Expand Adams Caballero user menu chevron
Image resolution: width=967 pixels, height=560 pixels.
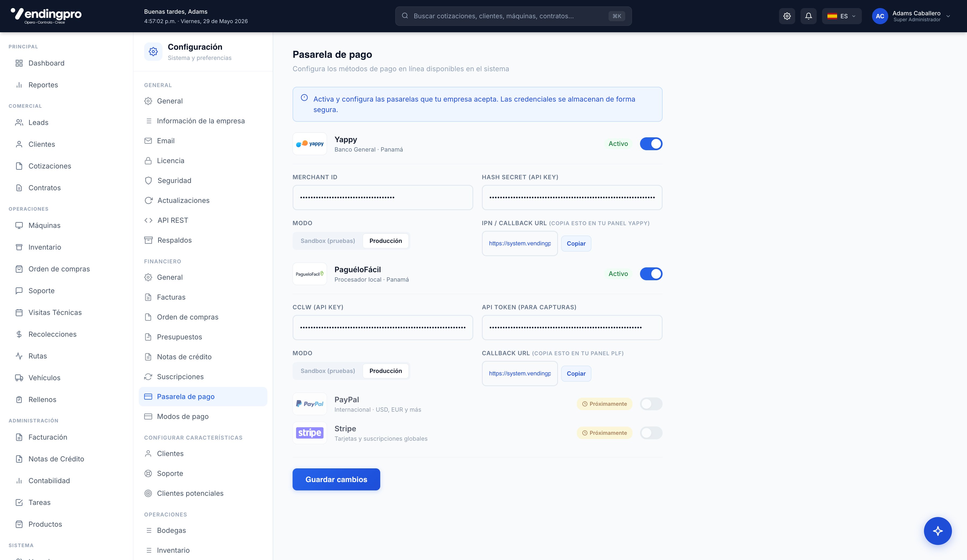coord(948,16)
